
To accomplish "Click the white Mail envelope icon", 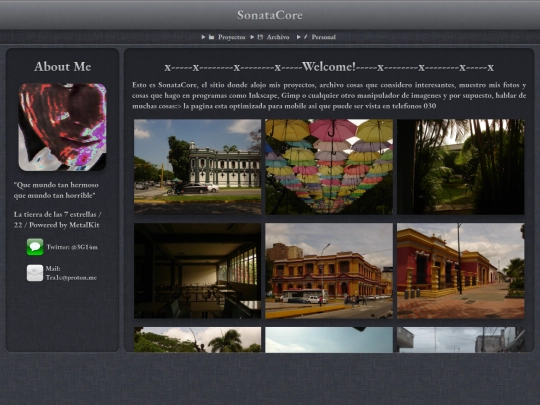I will (35, 273).
